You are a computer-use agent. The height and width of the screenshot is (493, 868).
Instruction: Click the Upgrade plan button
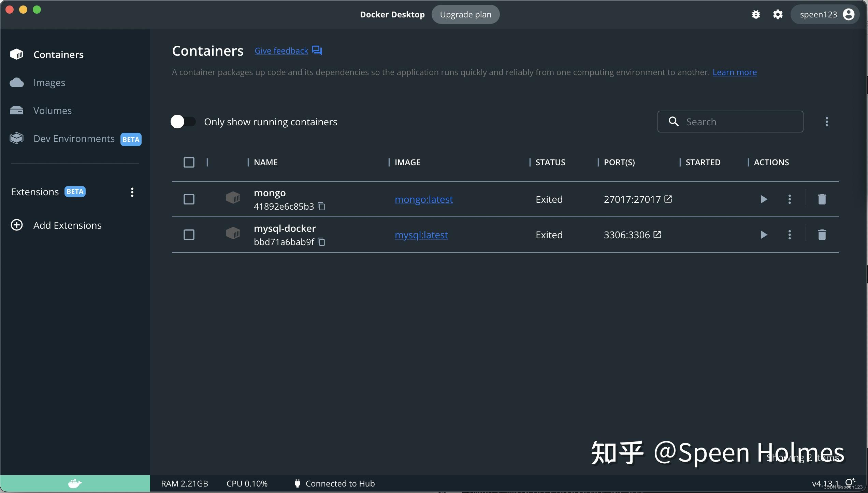(x=465, y=14)
